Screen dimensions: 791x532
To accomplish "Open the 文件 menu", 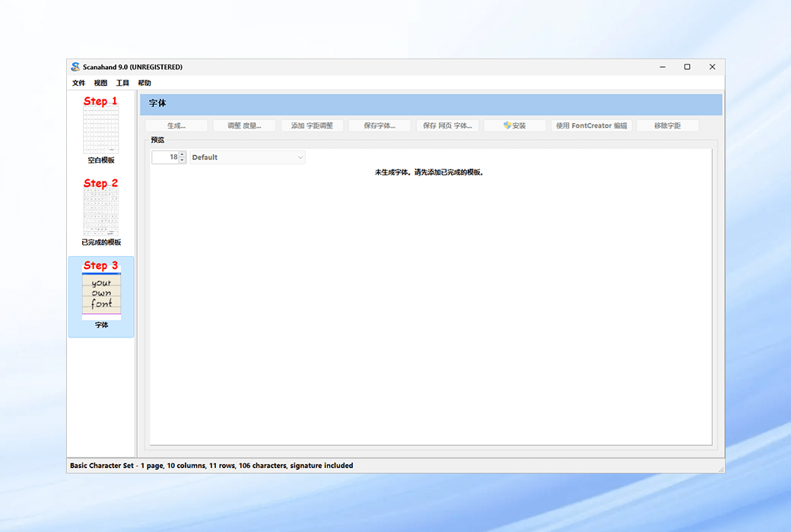I will [78, 83].
